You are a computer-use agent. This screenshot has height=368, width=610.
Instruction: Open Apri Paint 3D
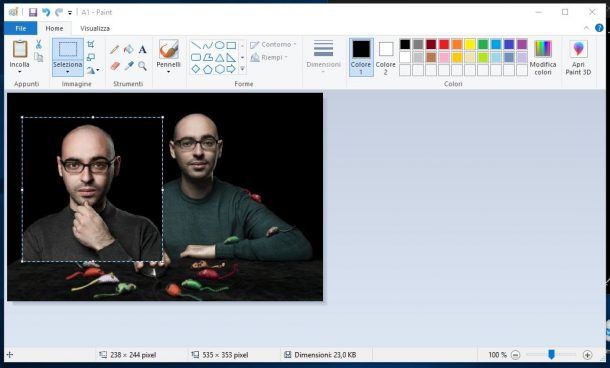[578, 58]
